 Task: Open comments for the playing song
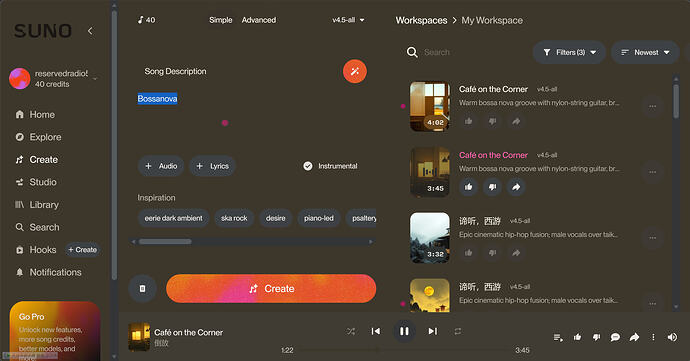615,337
